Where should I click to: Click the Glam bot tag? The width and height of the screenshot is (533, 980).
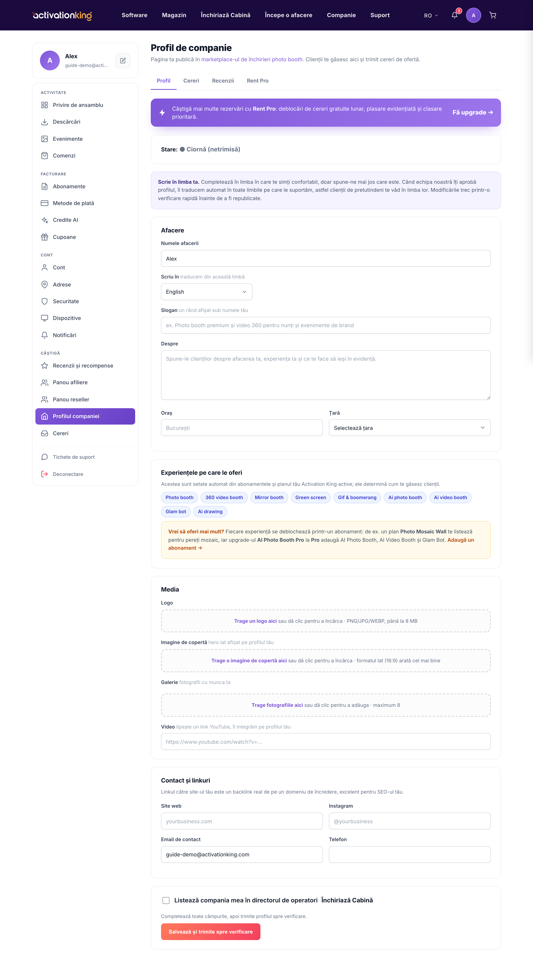[x=176, y=512]
